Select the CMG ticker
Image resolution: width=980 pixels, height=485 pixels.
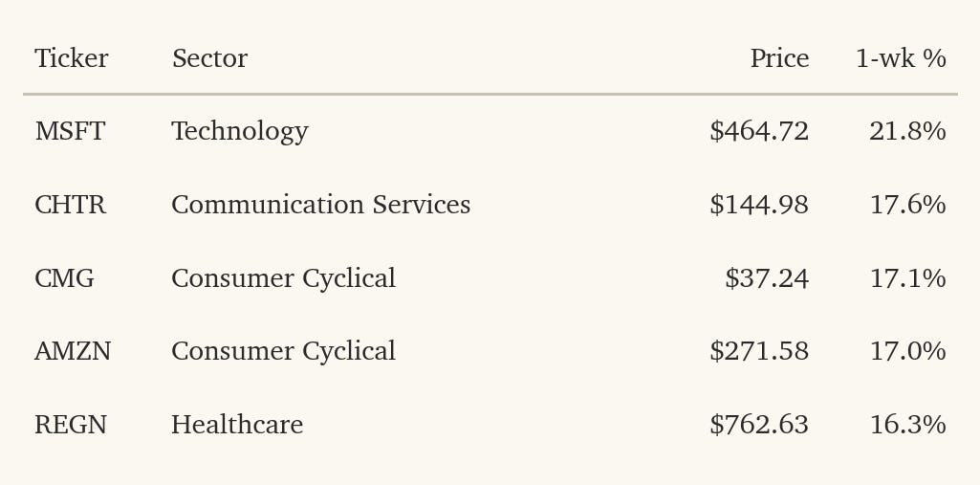64,278
